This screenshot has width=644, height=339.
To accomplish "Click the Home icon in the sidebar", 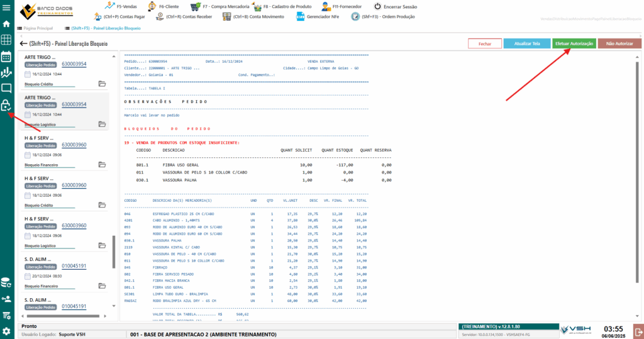I will pyautogui.click(x=6, y=24).
